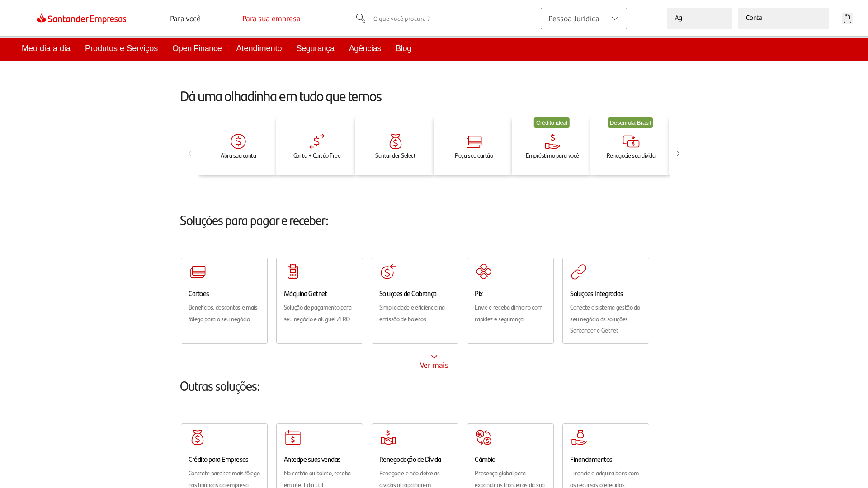Advance carousel with the right arrow

(x=678, y=154)
